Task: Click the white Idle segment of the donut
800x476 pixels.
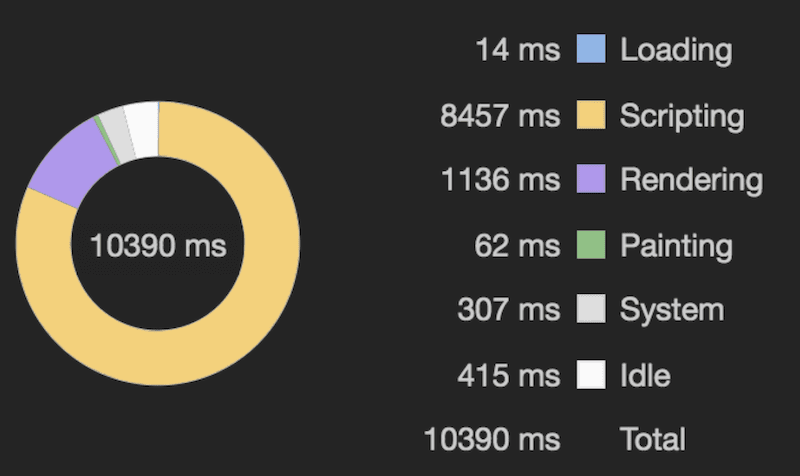Action: pos(142,126)
